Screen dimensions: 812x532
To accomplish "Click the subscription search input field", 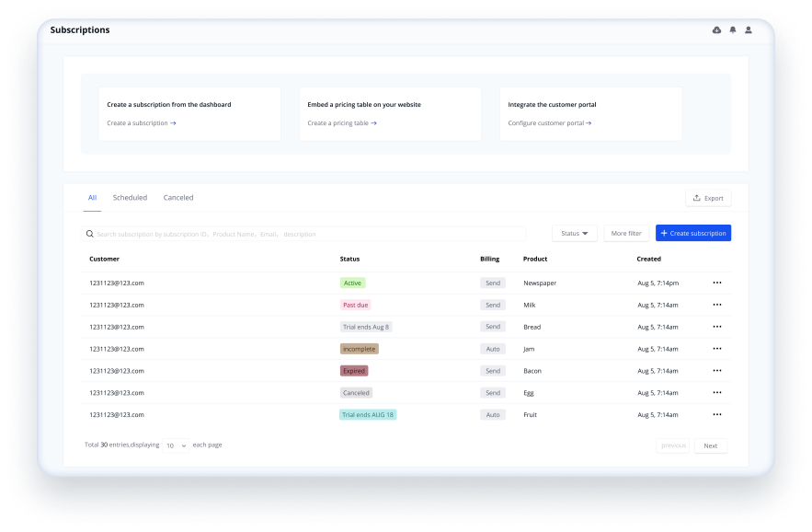I will (x=308, y=234).
